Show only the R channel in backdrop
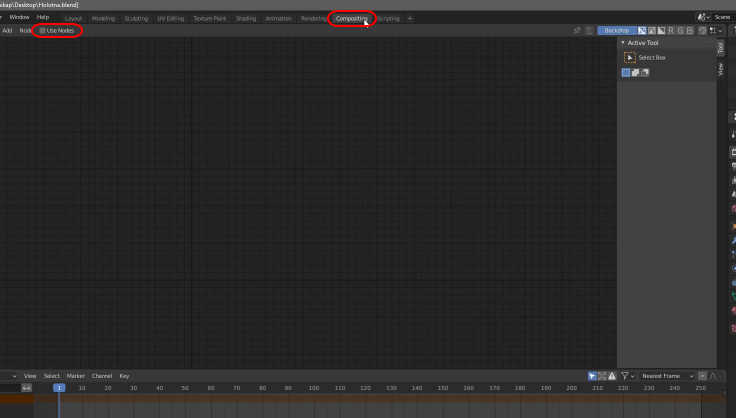Screen dimensions: 736x418 [671, 30]
